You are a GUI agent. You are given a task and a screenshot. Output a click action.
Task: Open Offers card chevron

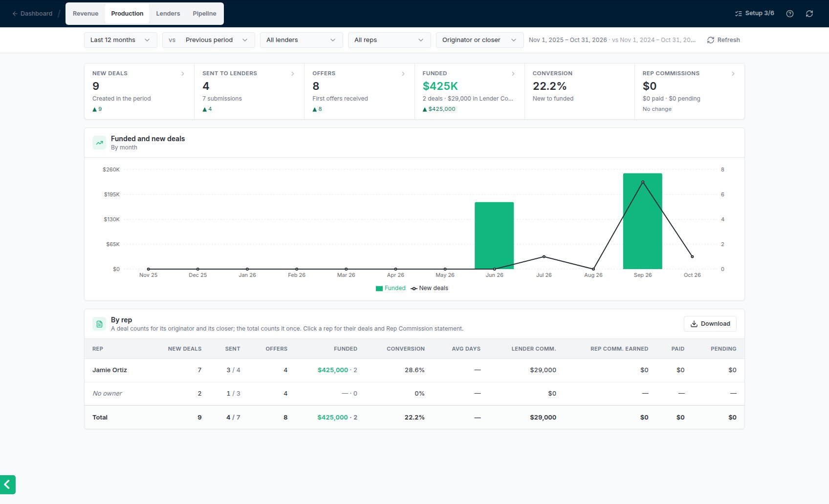click(403, 74)
